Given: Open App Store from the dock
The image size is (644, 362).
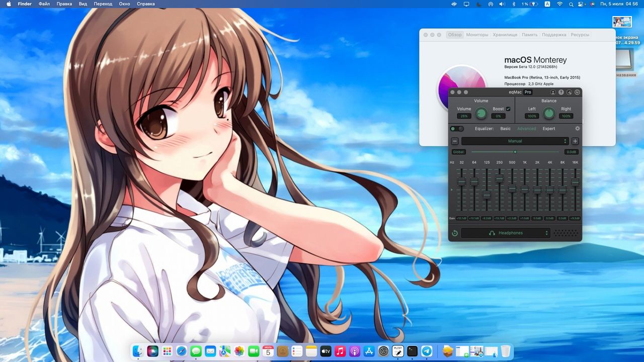Looking at the screenshot, I should [x=369, y=351].
